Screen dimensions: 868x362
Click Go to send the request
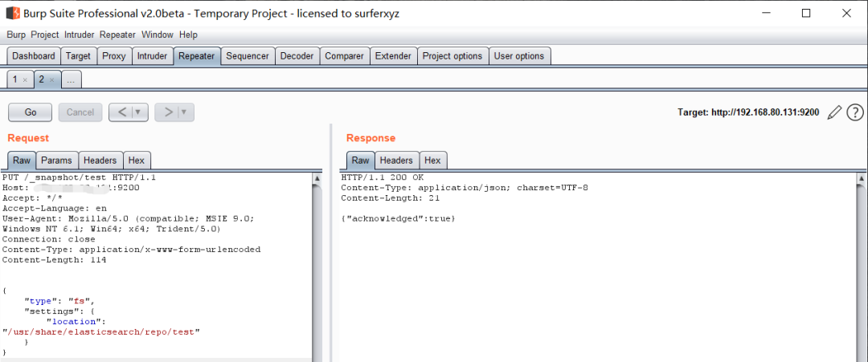point(31,112)
